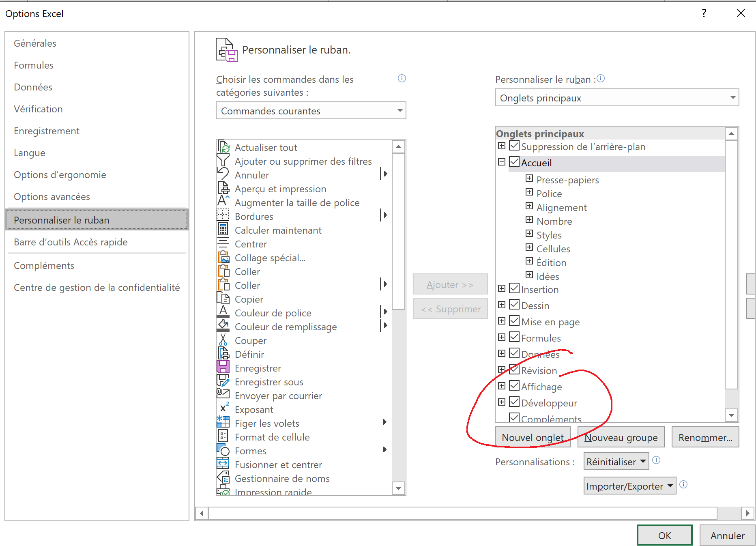Viewport: 756px width, 546px height.
Task: Click the Collage spécial icon
Action: (223, 257)
